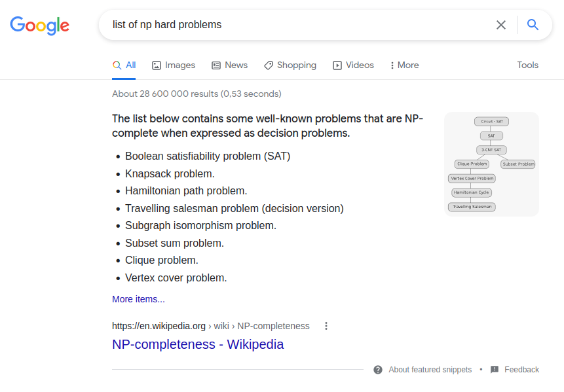Expand the More dropdown menu

[x=405, y=65]
